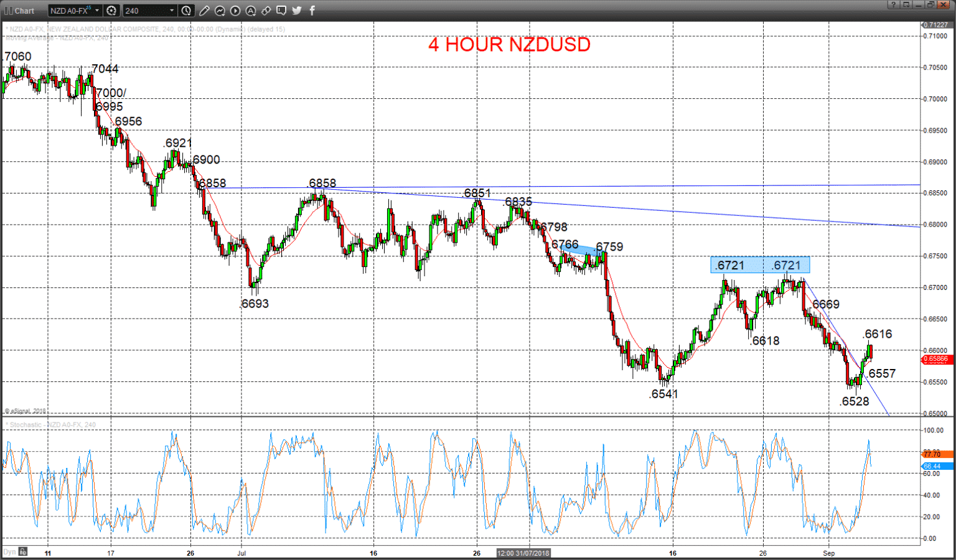Click the link windows chain icon
Screen dimensions: 956x560
point(266,11)
